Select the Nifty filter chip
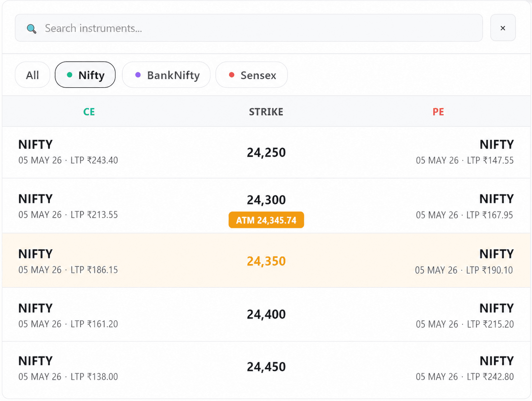532x401 pixels. coord(85,75)
